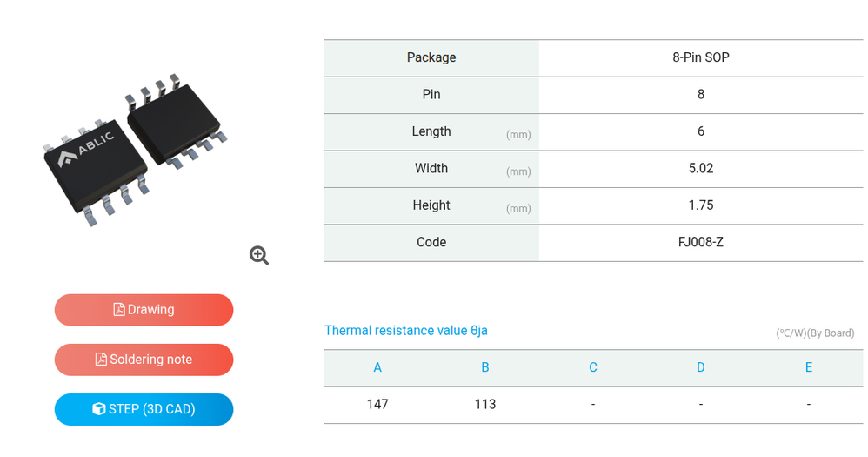Click the 113 thermal resistance value

click(x=485, y=404)
